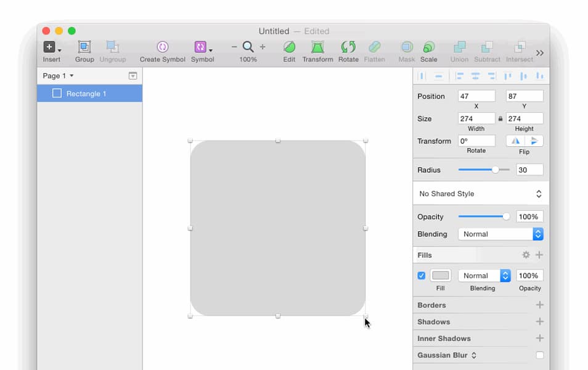The image size is (588, 370).
Task: Open Fills gear settings icon
Action: coord(526,255)
